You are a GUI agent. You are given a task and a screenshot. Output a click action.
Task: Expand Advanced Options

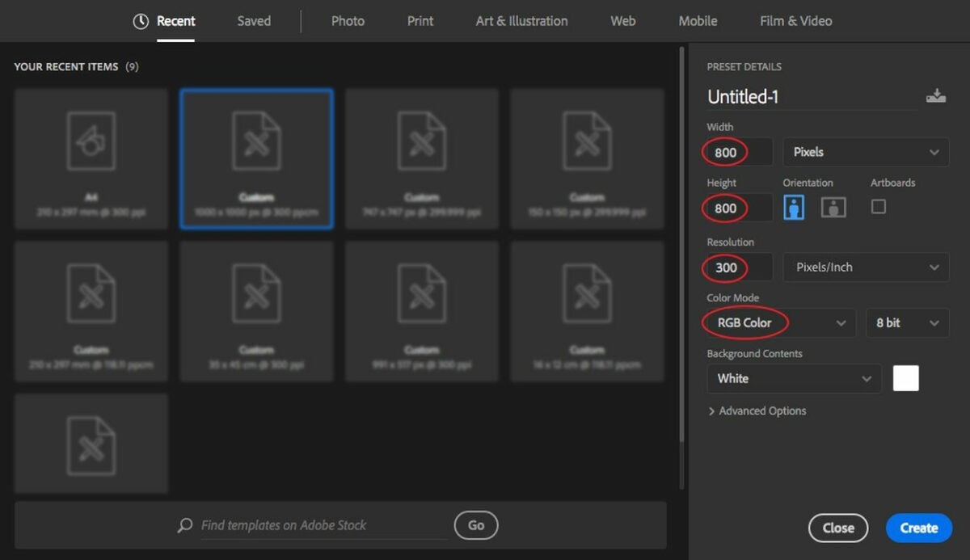pyautogui.click(x=757, y=411)
